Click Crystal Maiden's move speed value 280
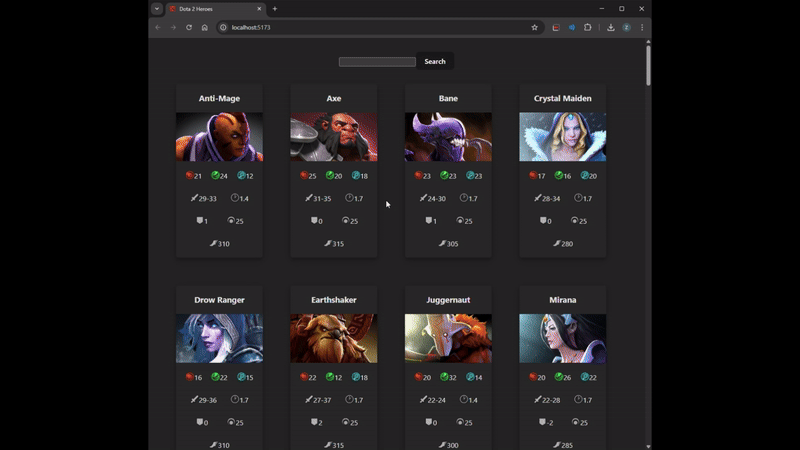800x450 pixels. click(x=567, y=244)
